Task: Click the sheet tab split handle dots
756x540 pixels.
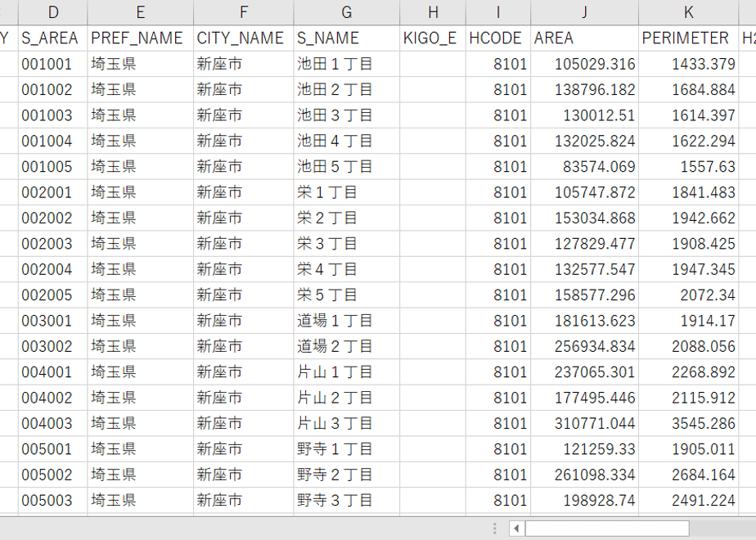Action: (x=495, y=529)
